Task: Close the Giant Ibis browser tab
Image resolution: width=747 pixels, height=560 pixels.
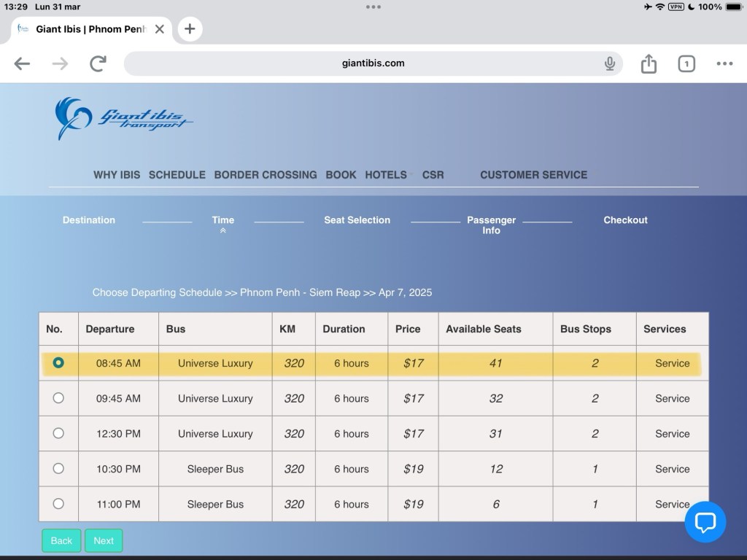Action: [160, 29]
